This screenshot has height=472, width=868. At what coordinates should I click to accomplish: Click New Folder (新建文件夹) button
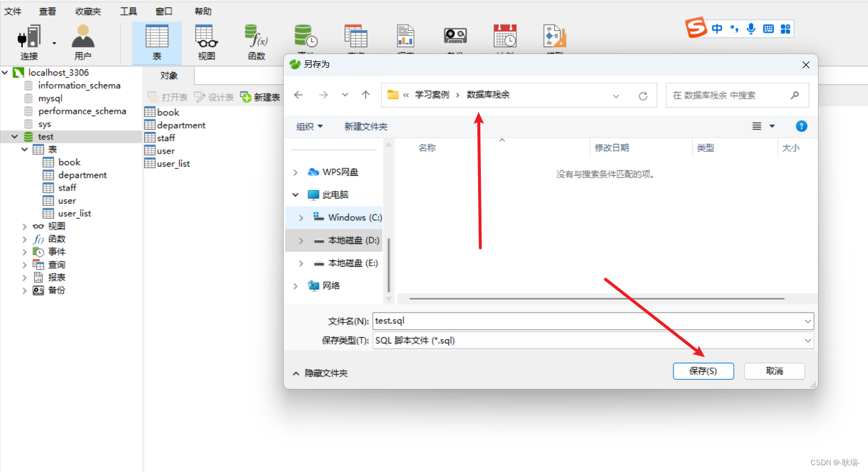(x=366, y=126)
